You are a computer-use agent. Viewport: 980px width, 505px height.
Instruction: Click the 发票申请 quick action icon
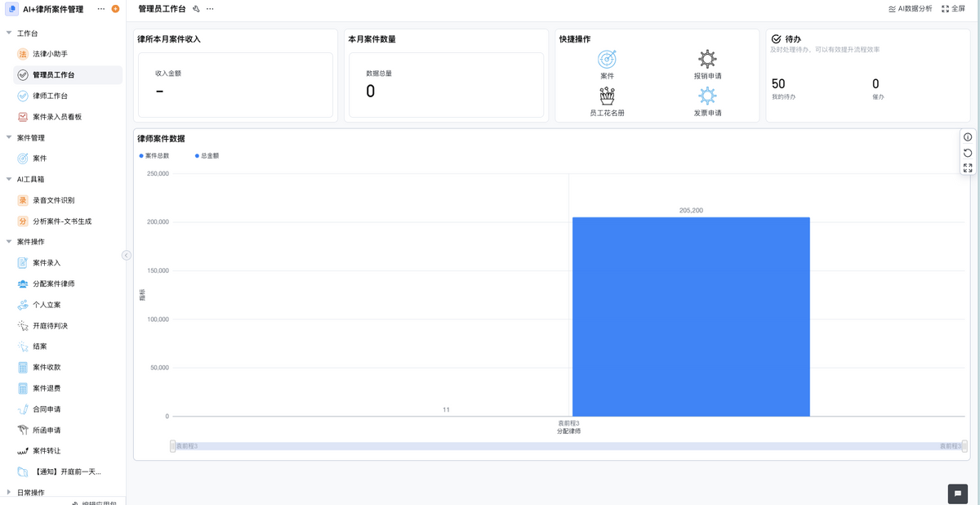[x=707, y=96]
